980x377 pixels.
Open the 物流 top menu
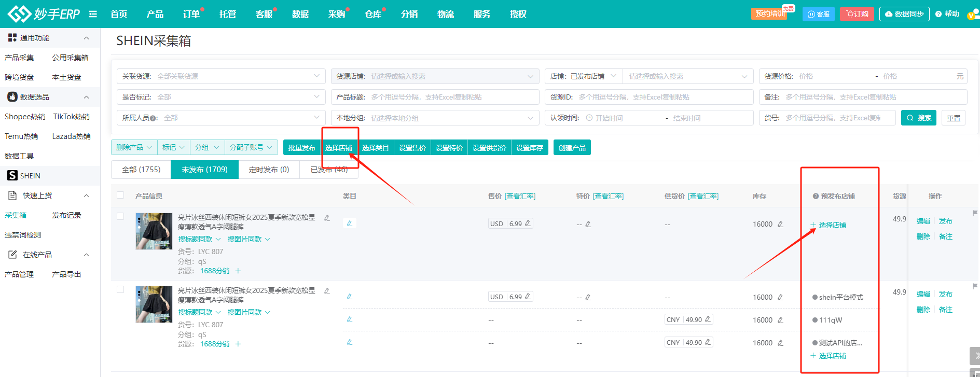(x=446, y=14)
